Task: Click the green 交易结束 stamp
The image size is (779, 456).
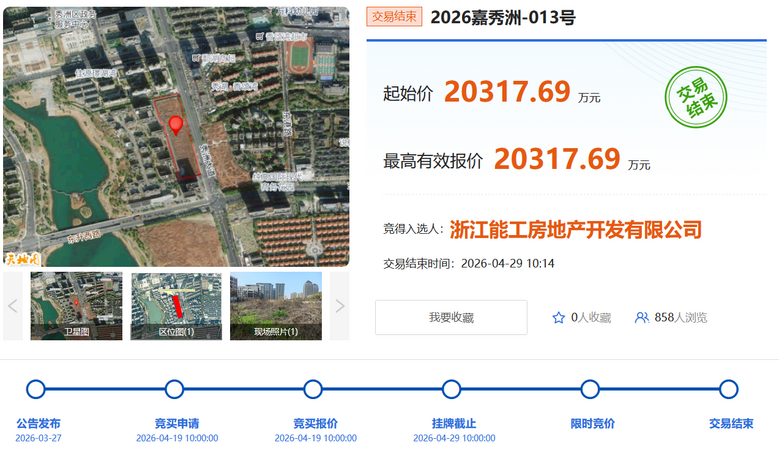Action: [696, 97]
